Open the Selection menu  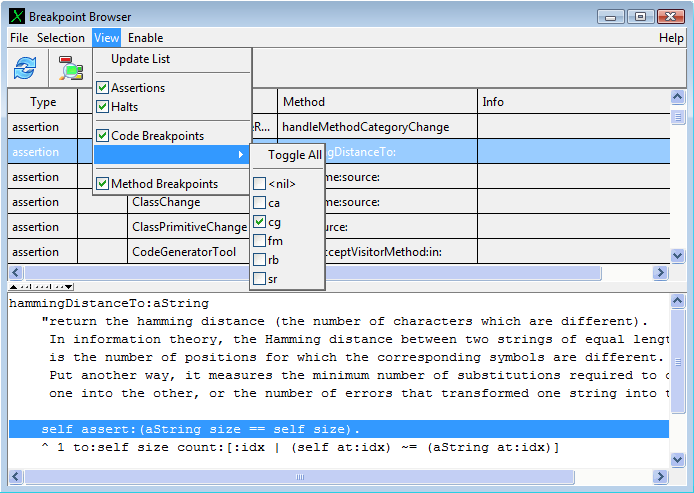(61, 38)
